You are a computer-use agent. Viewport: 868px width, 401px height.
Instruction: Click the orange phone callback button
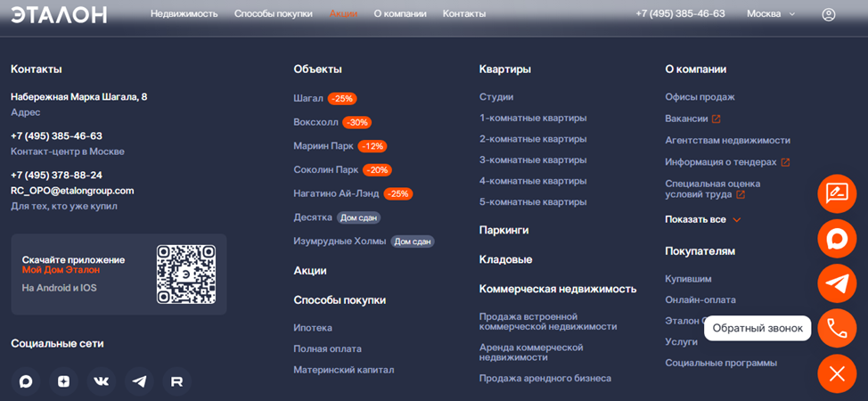[x=837, y=329]
